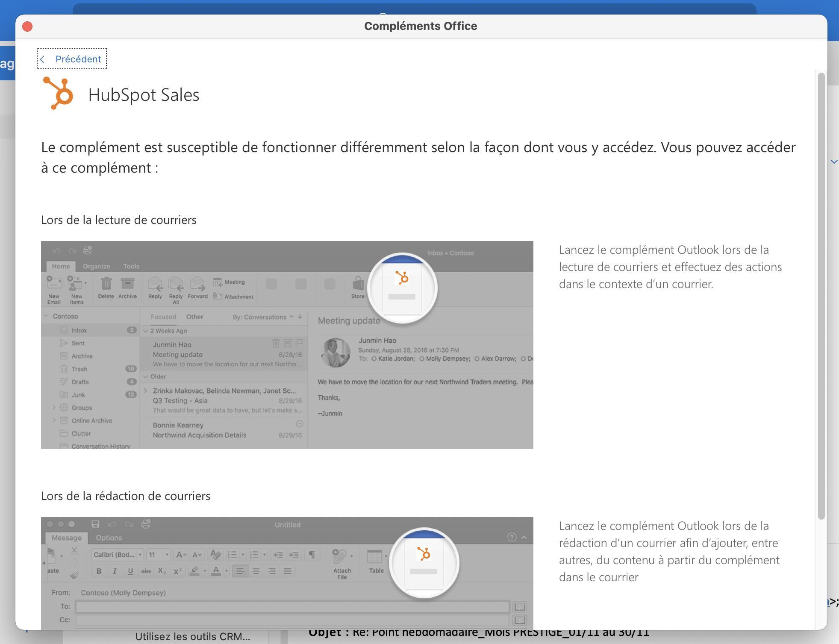Click Attach File paperclip icon in compose preview
This screenshot has width=839, height=644.
(341, 556)
